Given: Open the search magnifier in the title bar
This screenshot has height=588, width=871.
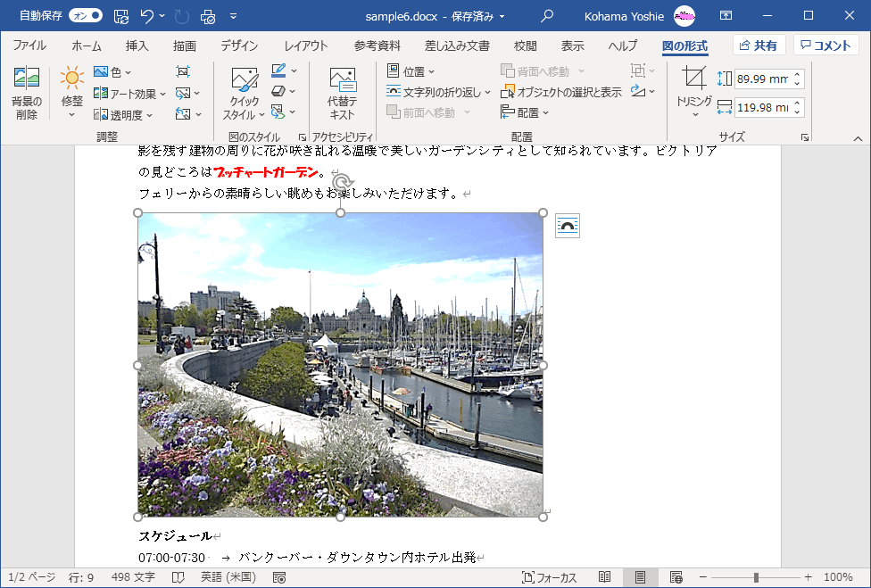Looking at the screenshot, I should pyautogui.click(x=547, y=16).
